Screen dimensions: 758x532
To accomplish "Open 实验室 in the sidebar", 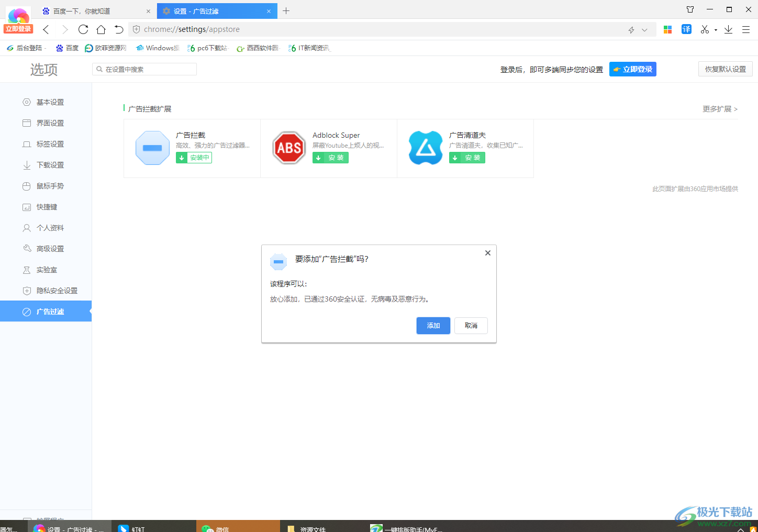I will click(46, 270).
